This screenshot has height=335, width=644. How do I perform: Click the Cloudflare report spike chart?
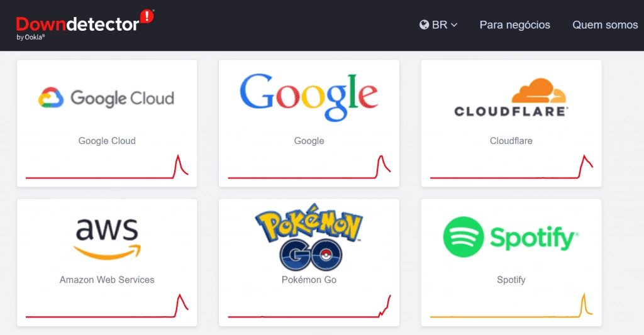[511, 167]
